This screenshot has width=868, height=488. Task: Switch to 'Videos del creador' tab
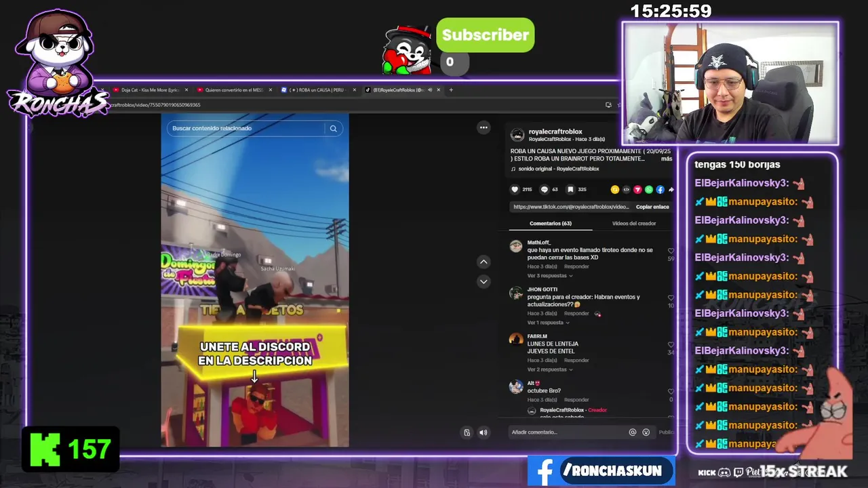pyautogui.click(x=634, y=224)
